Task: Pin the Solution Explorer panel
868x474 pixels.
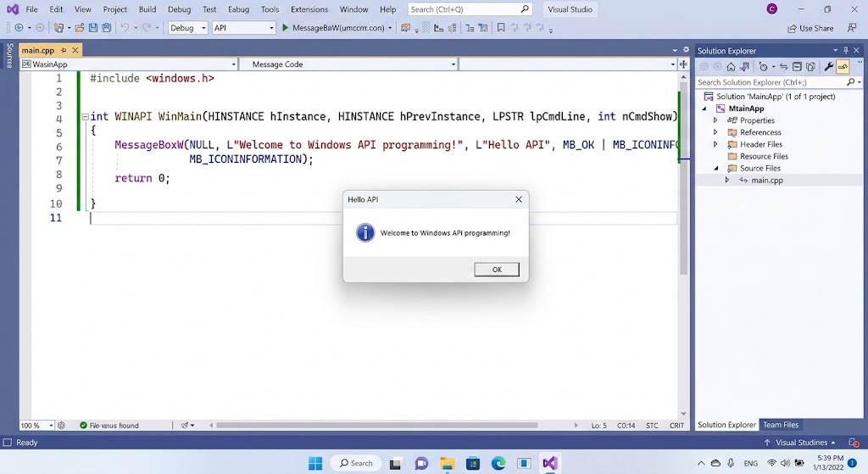Action: [846, 50]
